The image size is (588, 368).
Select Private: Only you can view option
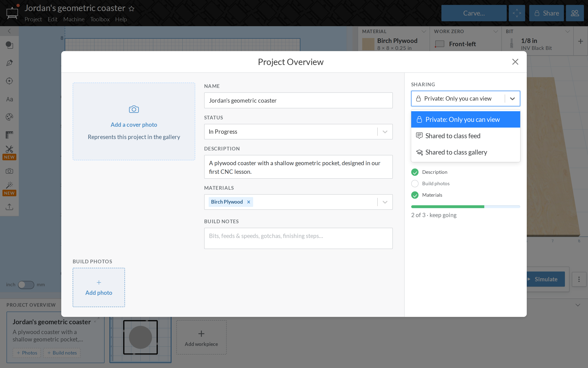pos(465,120)
